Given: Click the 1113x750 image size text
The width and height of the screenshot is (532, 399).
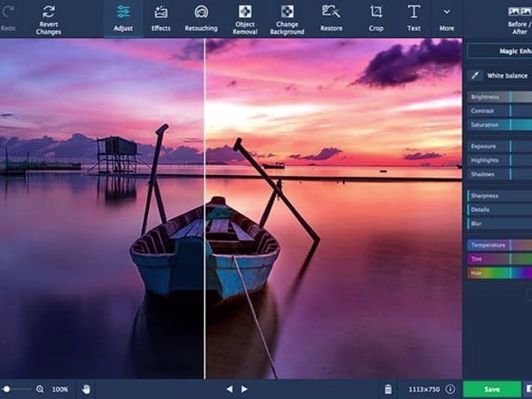Looking at the screenshot, I should pyautogui.click(x=424, y=389).
